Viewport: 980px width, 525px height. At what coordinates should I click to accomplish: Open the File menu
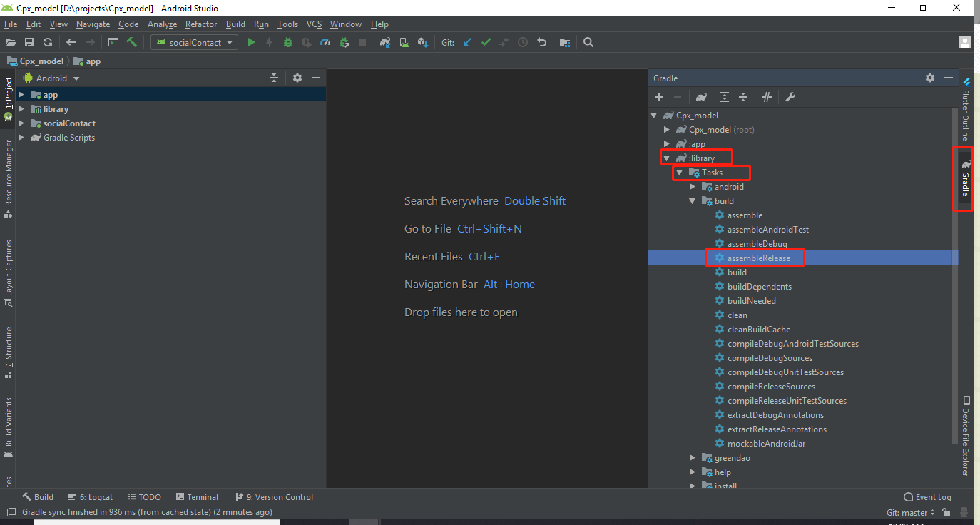11,24
